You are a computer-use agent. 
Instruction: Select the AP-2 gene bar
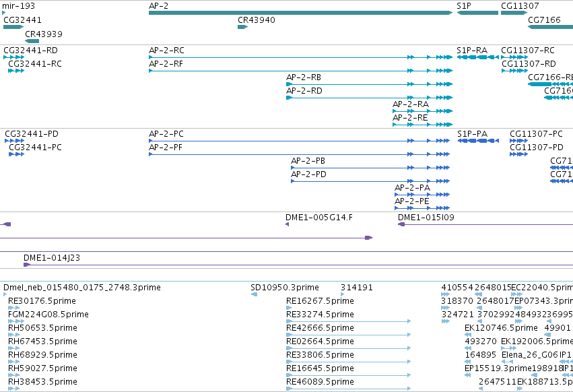tap(300, 13)
